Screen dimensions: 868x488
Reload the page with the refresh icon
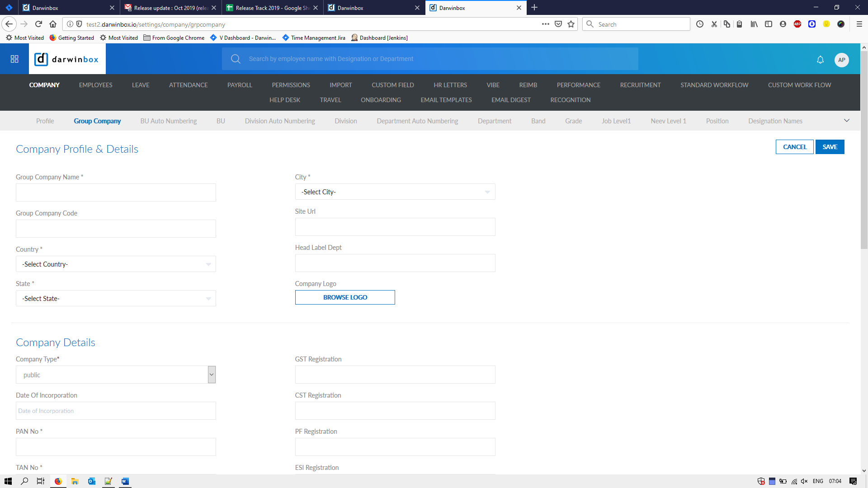(x=38, y=24)
